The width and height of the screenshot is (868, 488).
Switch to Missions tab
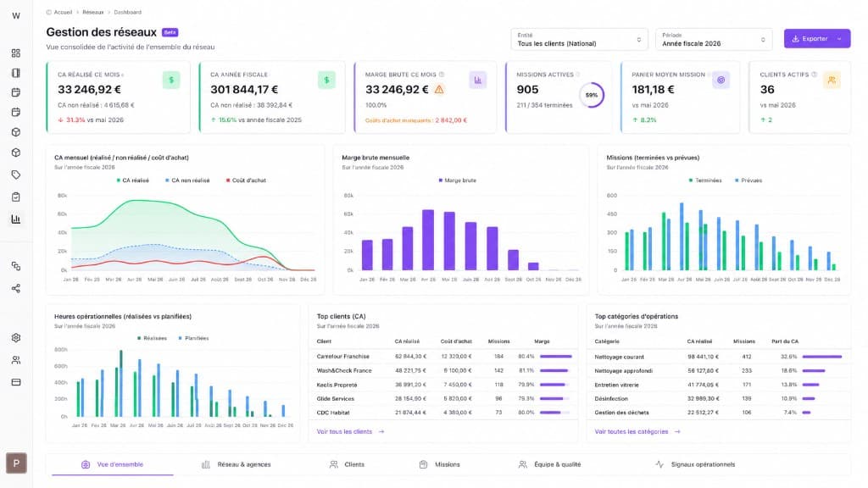tap(440, 465)
